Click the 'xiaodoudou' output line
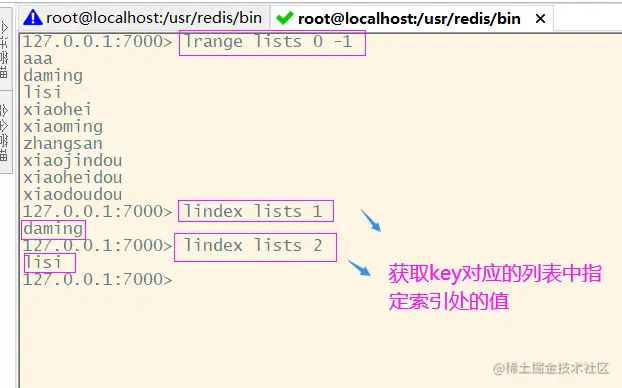Image resolution: width=622 pixels, height=388 pixels. [x=73, y=194]
